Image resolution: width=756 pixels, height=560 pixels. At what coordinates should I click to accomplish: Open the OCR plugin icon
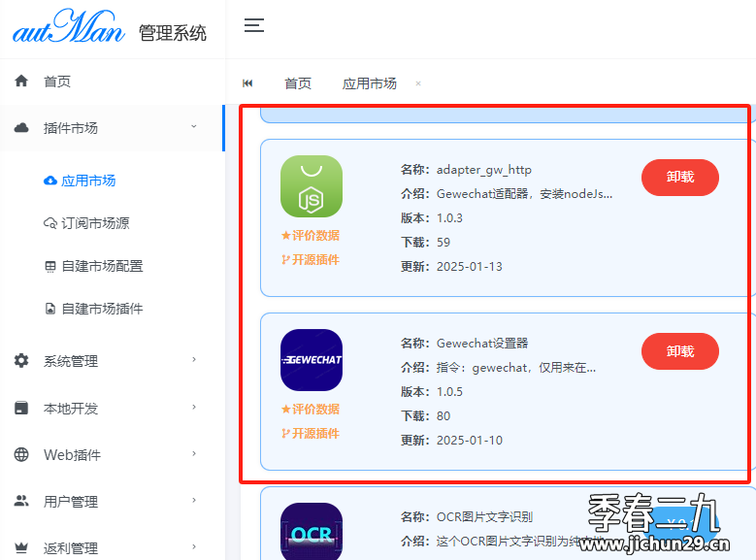[312, 531]
